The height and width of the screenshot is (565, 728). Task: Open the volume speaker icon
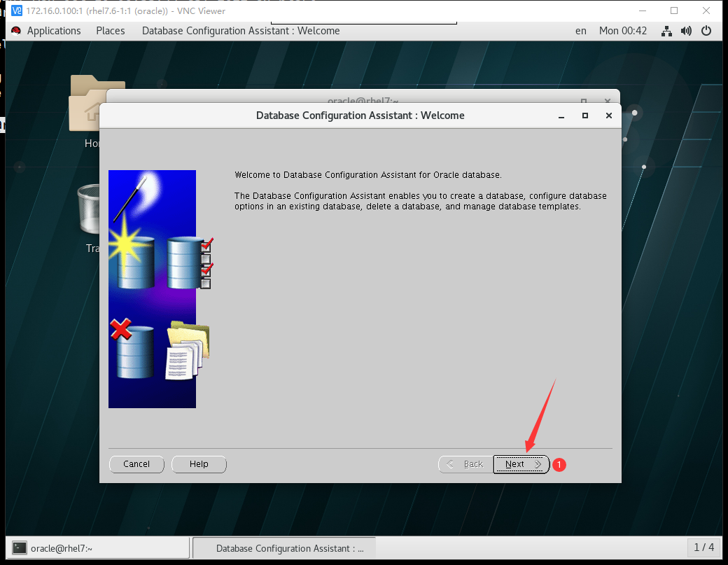[x=686, y=31]
